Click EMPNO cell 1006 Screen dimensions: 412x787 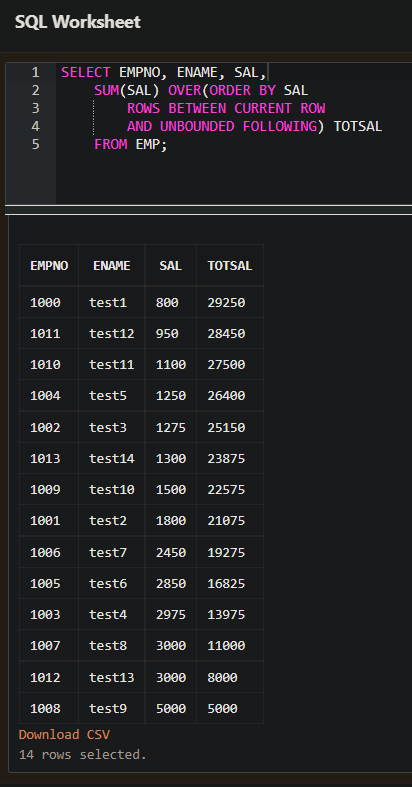(49, 552)
